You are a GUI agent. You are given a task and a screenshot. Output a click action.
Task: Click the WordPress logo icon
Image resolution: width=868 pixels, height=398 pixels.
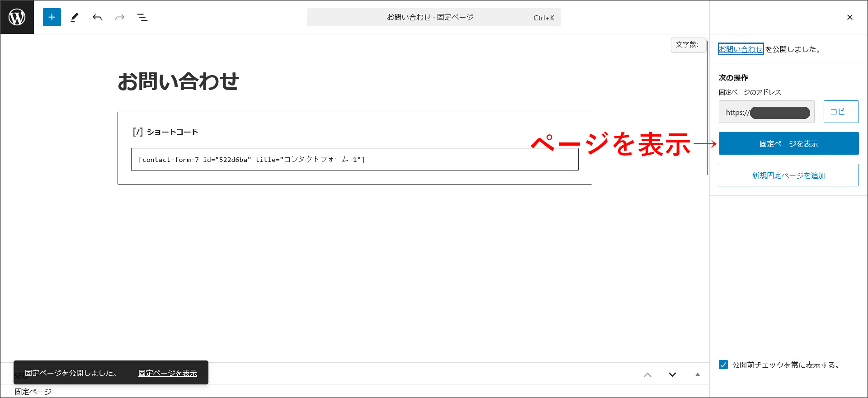tap(17, 17)
